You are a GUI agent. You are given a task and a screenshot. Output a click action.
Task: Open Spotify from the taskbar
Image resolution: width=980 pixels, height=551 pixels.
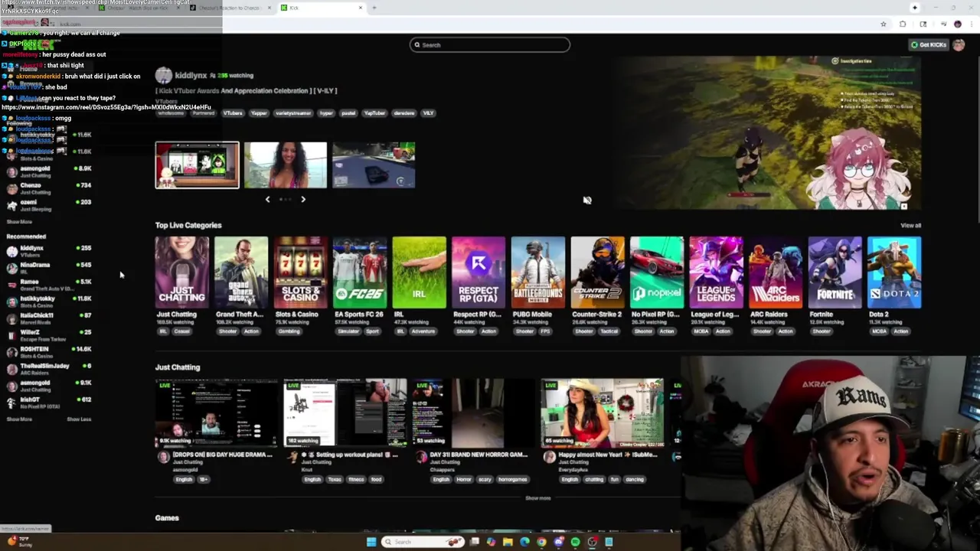[x=575, y=542]
